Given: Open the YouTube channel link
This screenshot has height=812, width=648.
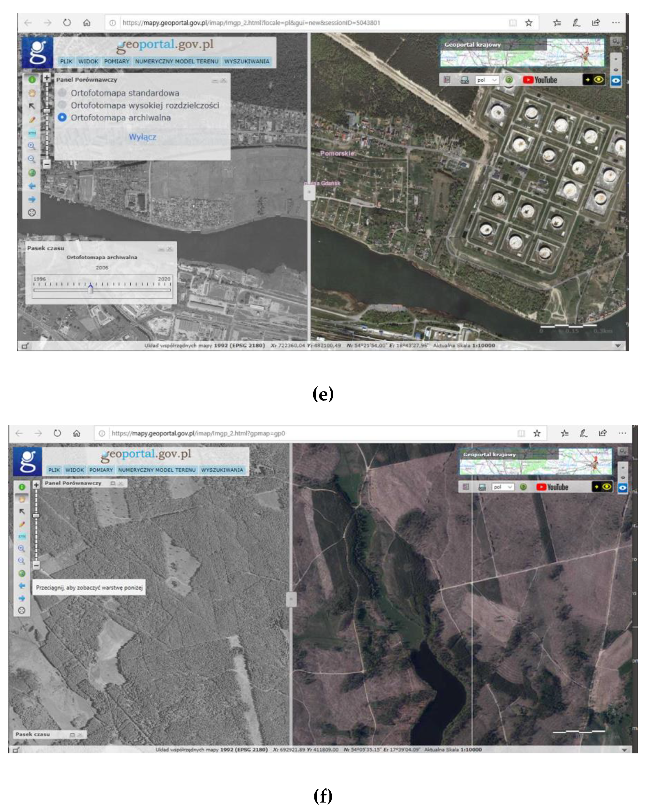Looking at the screenshot, I should pyautogui.click(x=540, y=80).
